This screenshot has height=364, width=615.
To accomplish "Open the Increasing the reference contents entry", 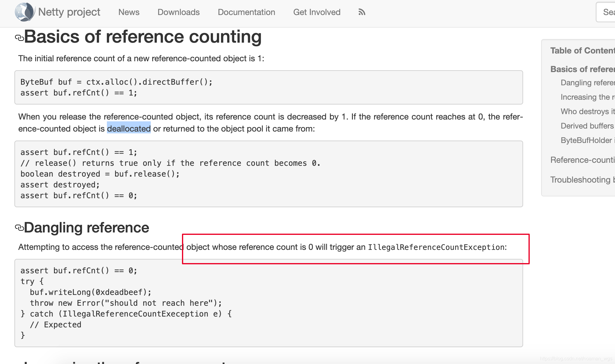I will tap(587, 97).
